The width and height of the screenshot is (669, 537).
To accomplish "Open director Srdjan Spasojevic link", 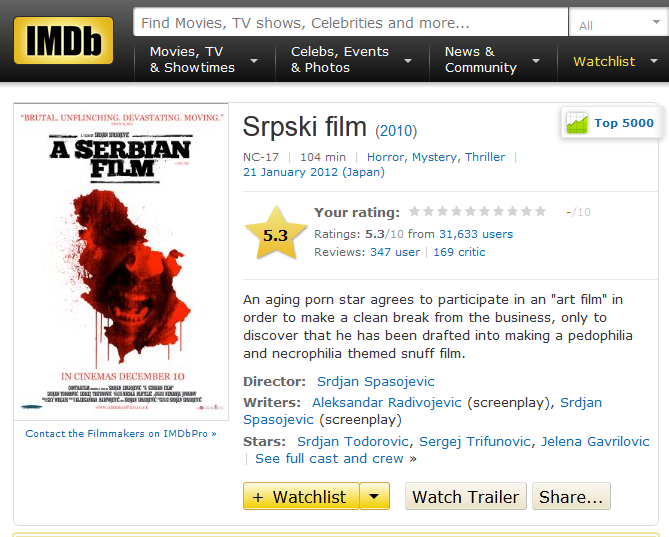I will click(x=375, y=381).
